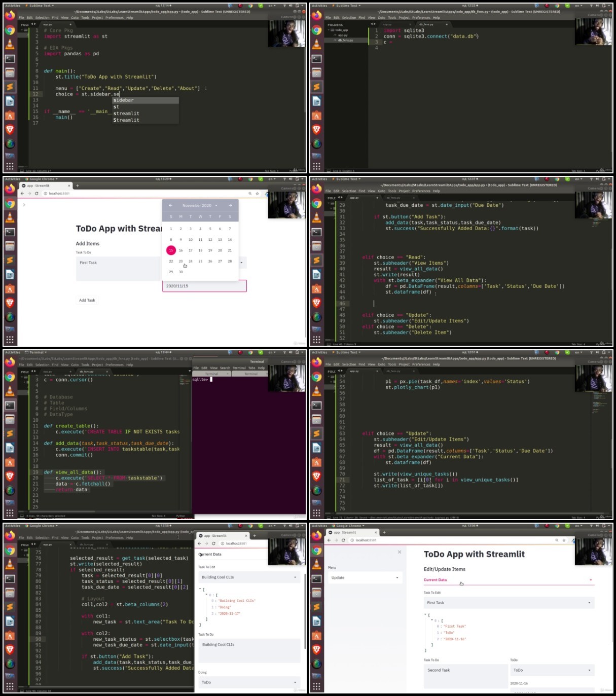Click the Python syntax label in Sublime beside the sqlite Terminal
616x696 pixels.
180,516
